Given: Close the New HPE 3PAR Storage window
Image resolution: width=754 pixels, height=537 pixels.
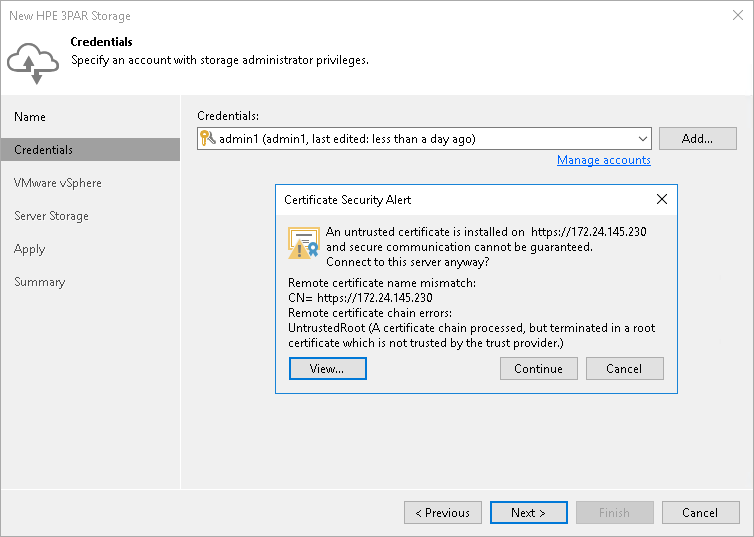Looking at the screenshot, I should point(738,15).
